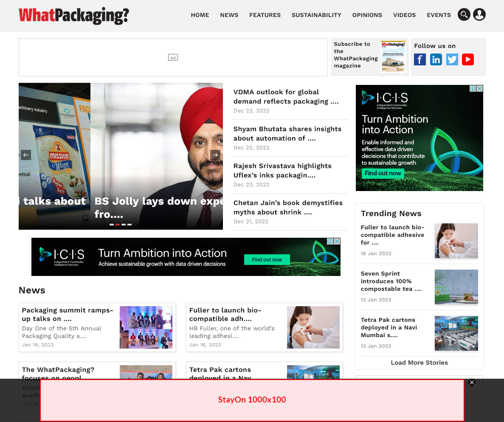
Task: Close the ICIS sidebar ad
Action: point(479,88)
